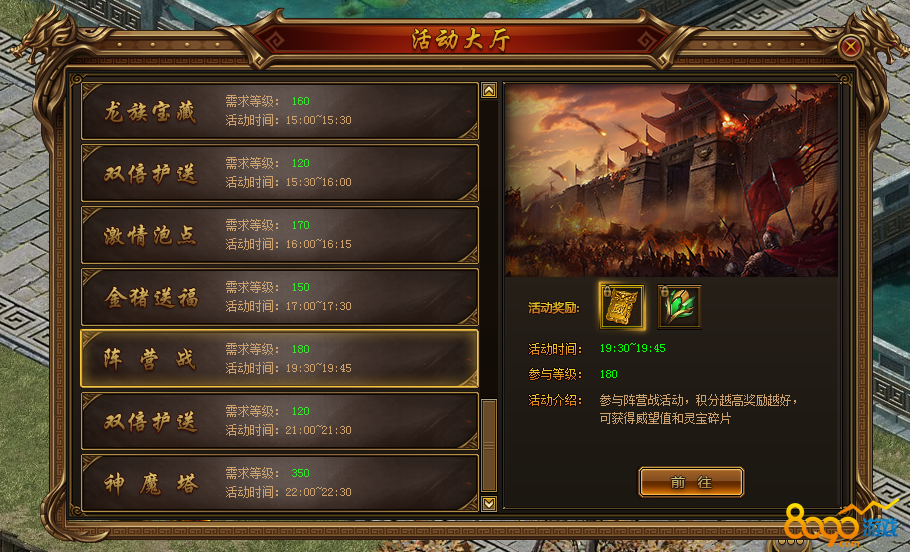
Task: Select the 神魔塔 activity entry
Action: [x=280, y=483]
